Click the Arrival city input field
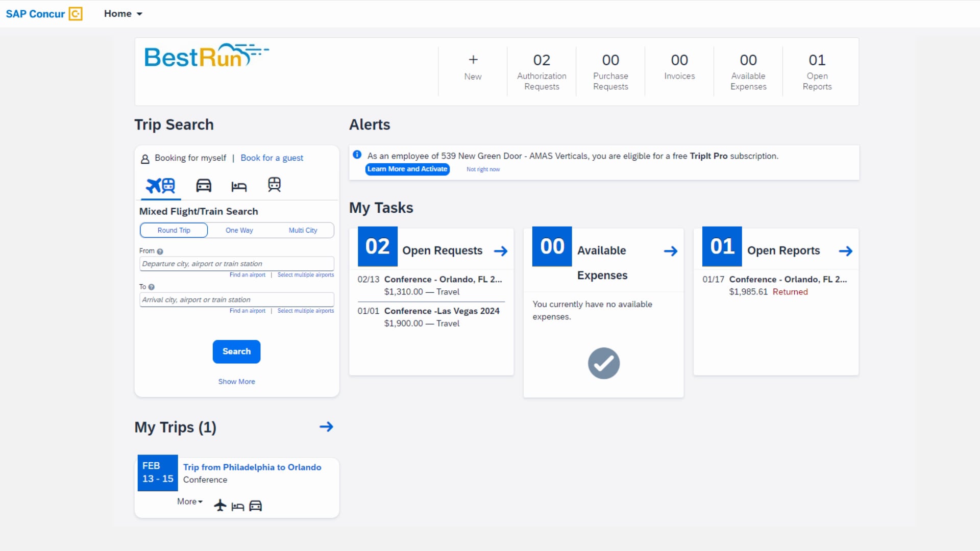 click(x=237, y=299)
